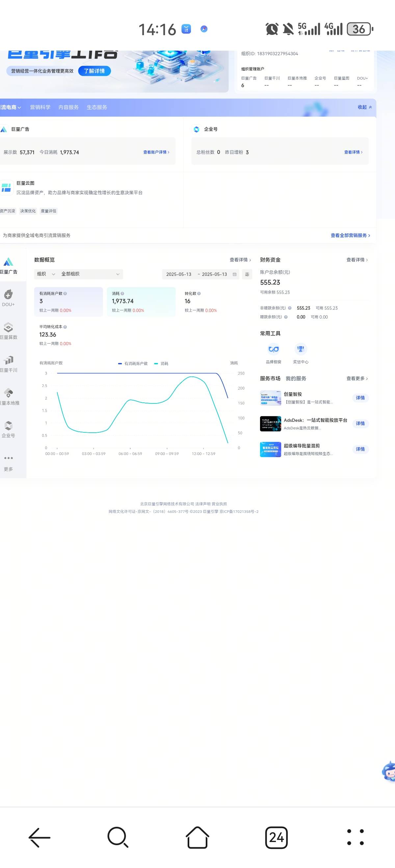Open 查看账户详情 link for 巨量广告
Screen dimensions: 395x868
pos(156,152)
